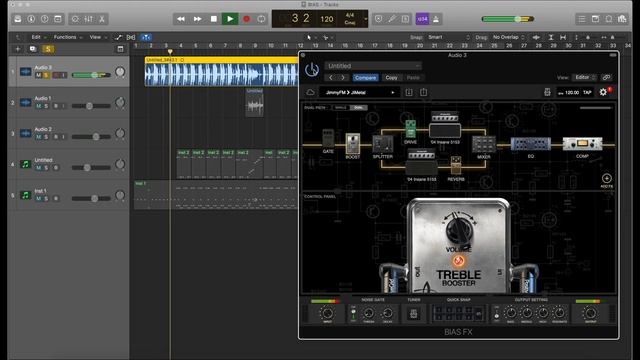Open the pointer tool menu
This screenshot has height=360, width=640.
click(311, 37)
